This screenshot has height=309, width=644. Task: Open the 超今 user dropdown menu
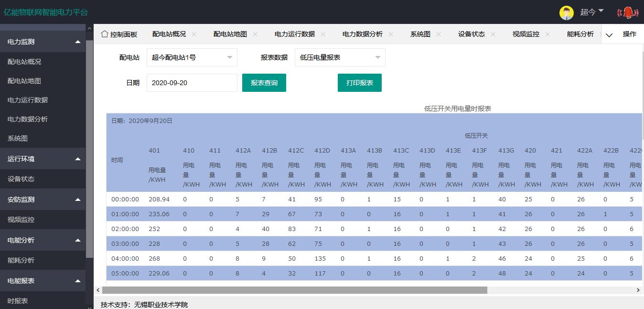point(592,12)
